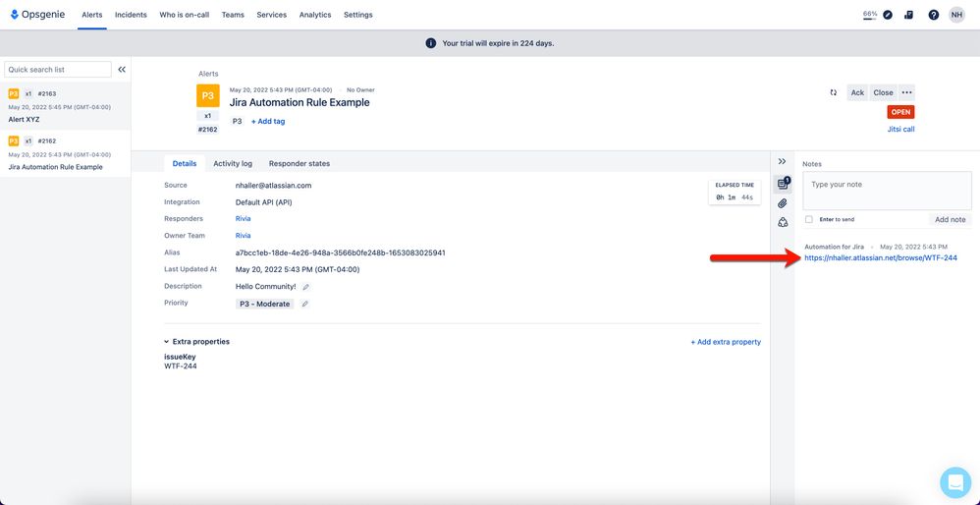The width and height of the screenshot is (980, 505).
Task: Click the alias value a7bcc1eb-18de
Action: tap(340, 252)
